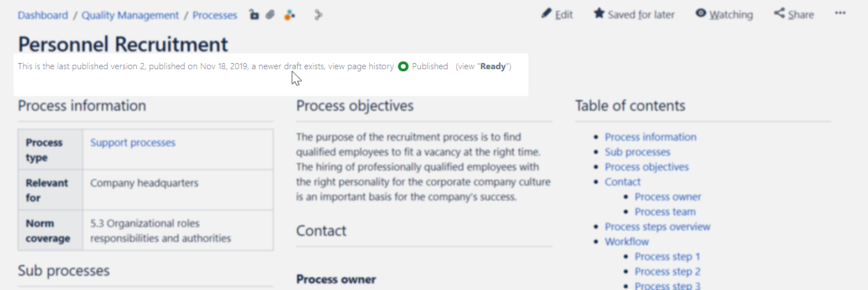Go to Dashboard in the breadcrumb
Image resolution: width=868 pixels, height=290 pixels.
click(x=43, y=15)
